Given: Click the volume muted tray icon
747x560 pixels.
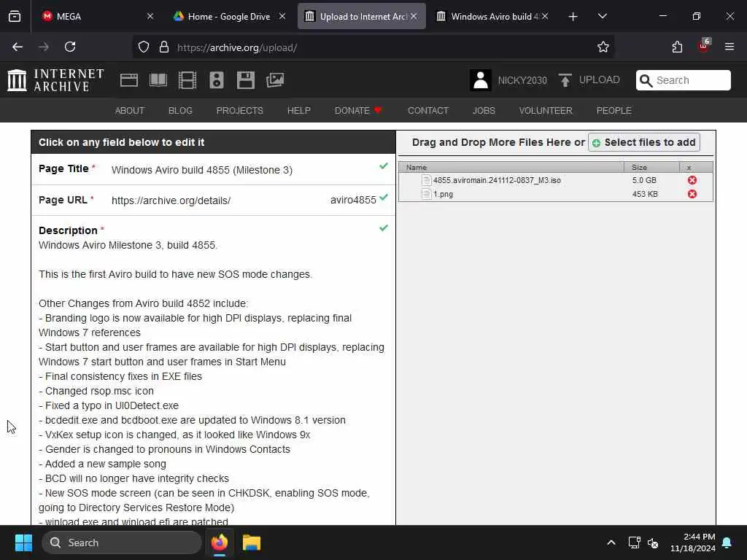Looking at the screenshot, I should 653,542.
